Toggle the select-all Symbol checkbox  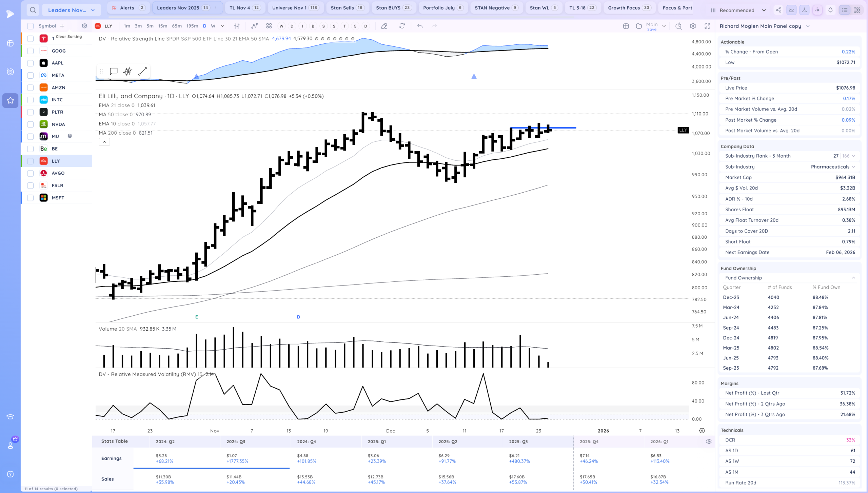click(x=31, y=26)
